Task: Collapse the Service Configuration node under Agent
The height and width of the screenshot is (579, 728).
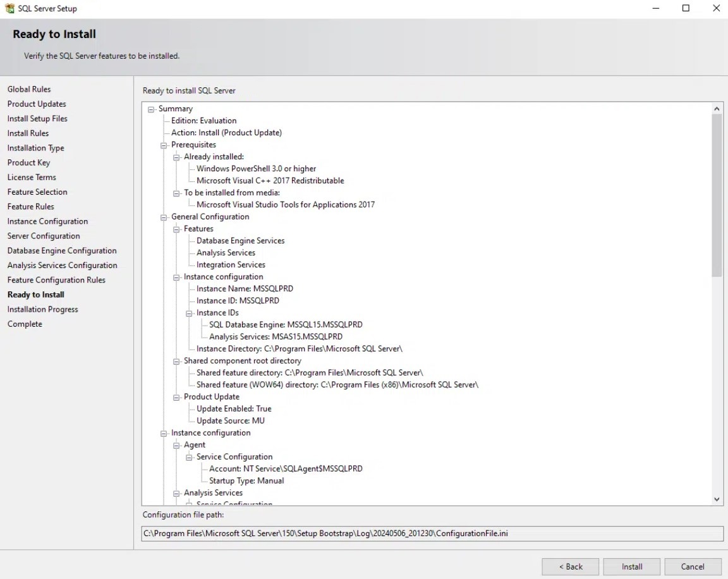Action: pos(189,458)
